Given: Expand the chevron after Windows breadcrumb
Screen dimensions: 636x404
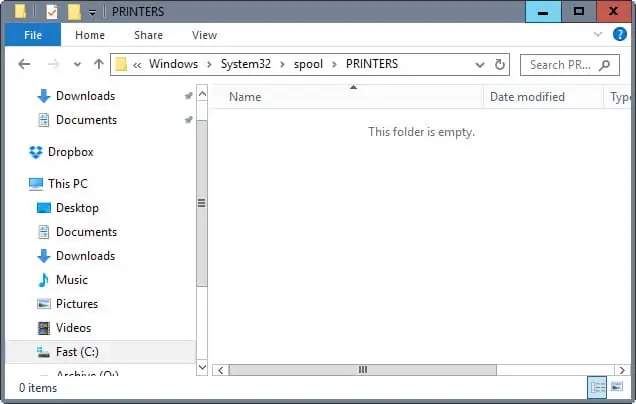Looking at the screenshot, I should click(209, 64).
